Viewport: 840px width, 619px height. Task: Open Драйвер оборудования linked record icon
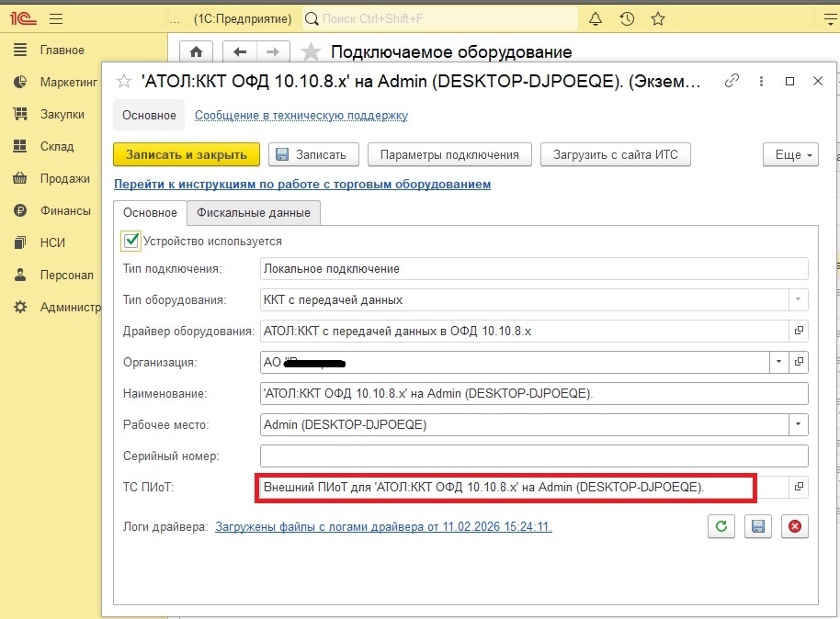click(799, 331)
